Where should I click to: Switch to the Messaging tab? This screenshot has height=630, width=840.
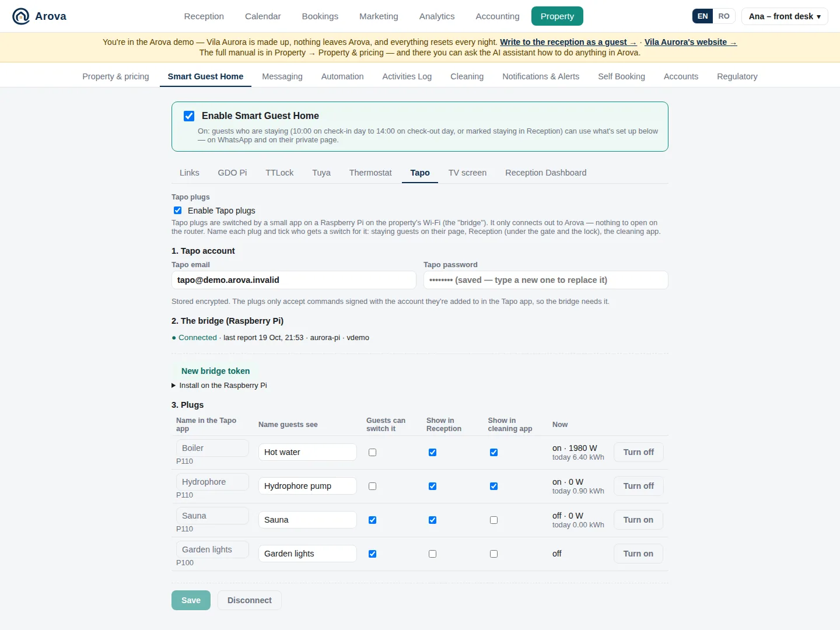(282, 76)
